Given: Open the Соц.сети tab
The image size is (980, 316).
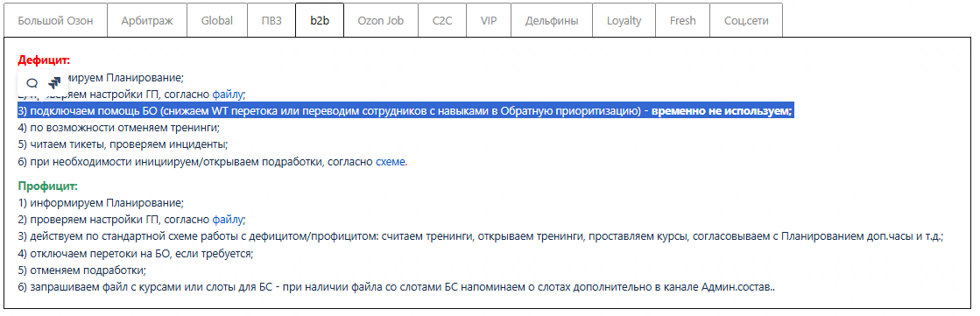Looking at the screenshot, I should 746,21.
